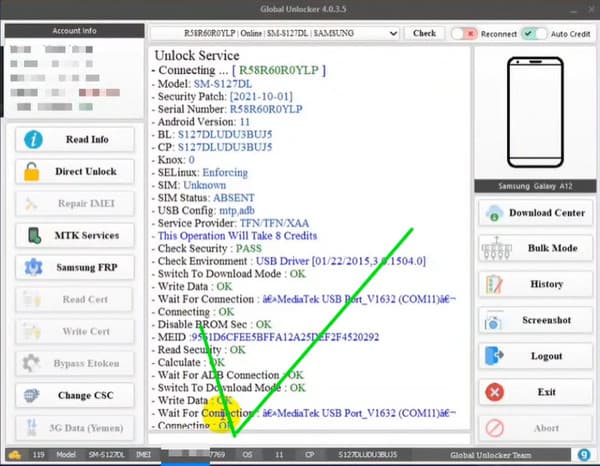This screenshot has width=600, height=466.
Task: Click the Write Cert icon
Action: 32,331
